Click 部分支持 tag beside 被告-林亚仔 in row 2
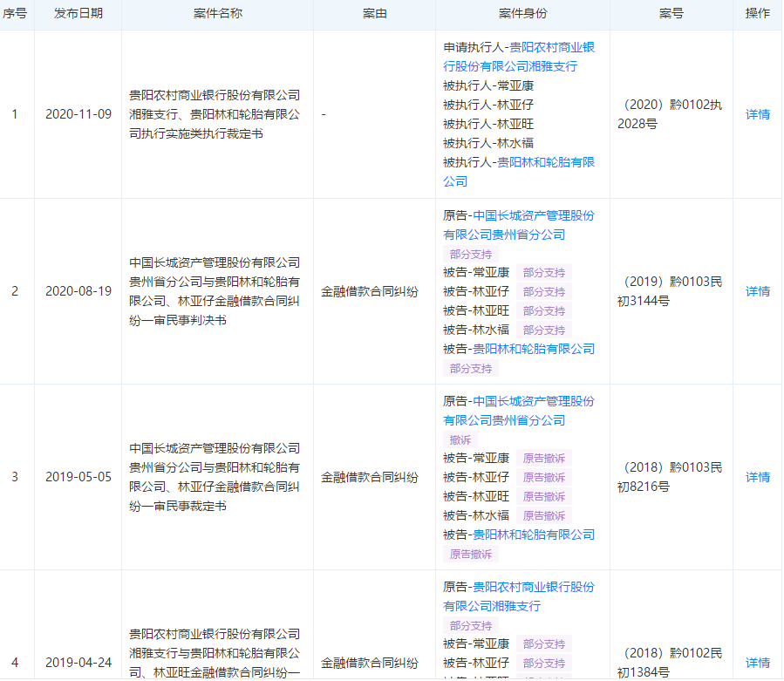784x681 pixels. pos(544,291)
